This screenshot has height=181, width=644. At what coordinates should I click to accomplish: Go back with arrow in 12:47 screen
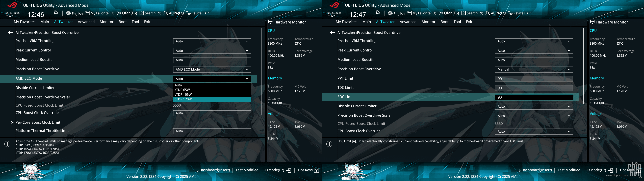[332, 33]
